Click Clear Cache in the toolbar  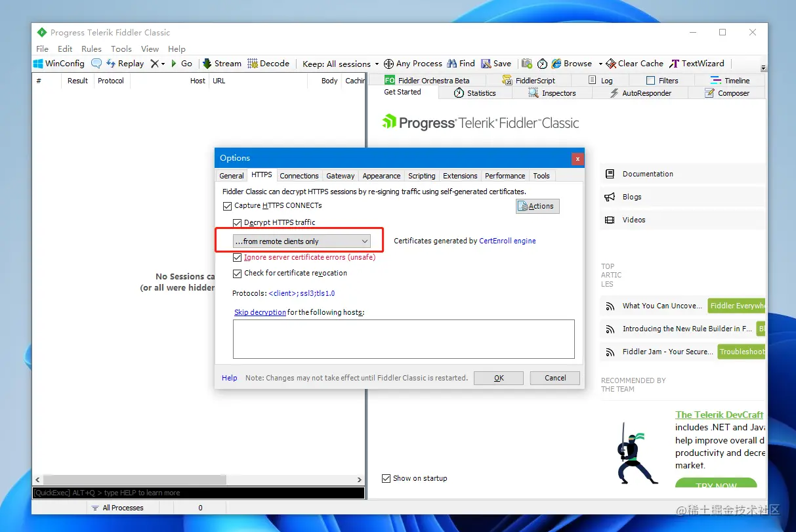635,64
